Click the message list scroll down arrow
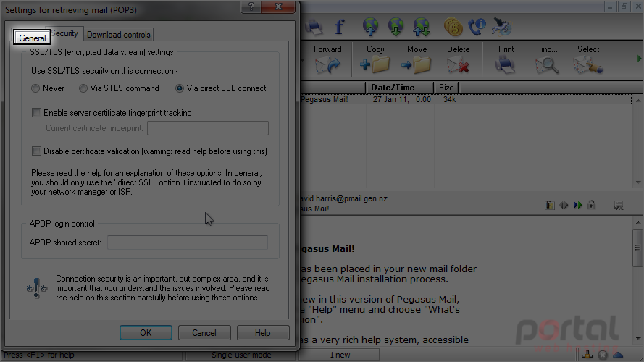The image size is (644, 362). coord(637,182)
